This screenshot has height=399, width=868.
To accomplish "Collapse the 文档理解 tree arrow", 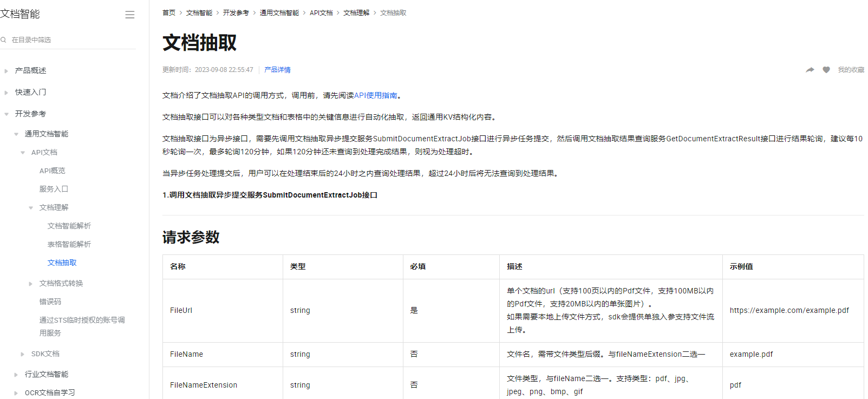I will (31, 208).
